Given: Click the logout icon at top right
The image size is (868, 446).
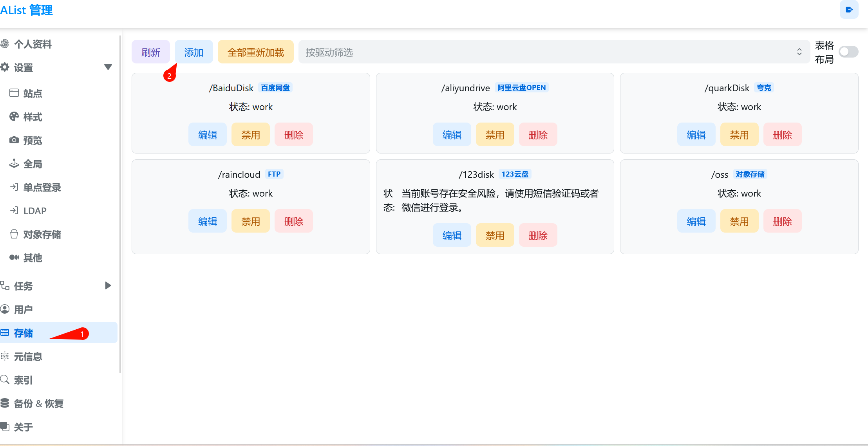Looking at the screenshot, I should (849, 9).
